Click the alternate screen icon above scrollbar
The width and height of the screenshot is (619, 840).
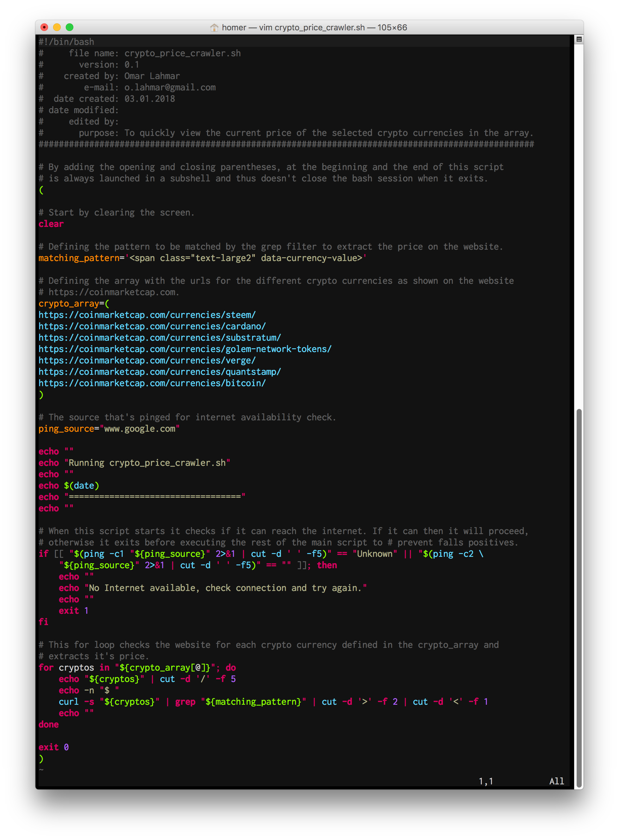(579, 39)
